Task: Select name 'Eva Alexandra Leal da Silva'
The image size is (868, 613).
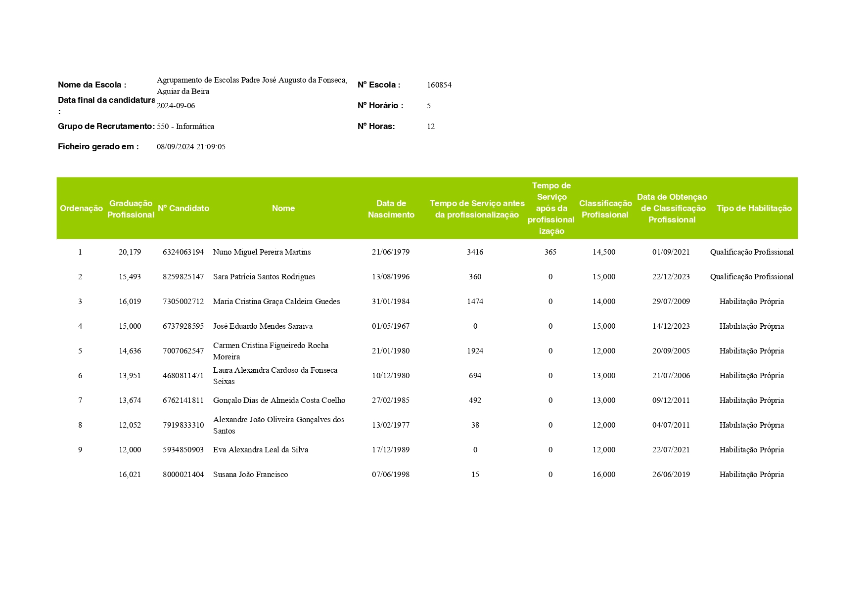Action: pyautogui.click(x=261, y=450)
